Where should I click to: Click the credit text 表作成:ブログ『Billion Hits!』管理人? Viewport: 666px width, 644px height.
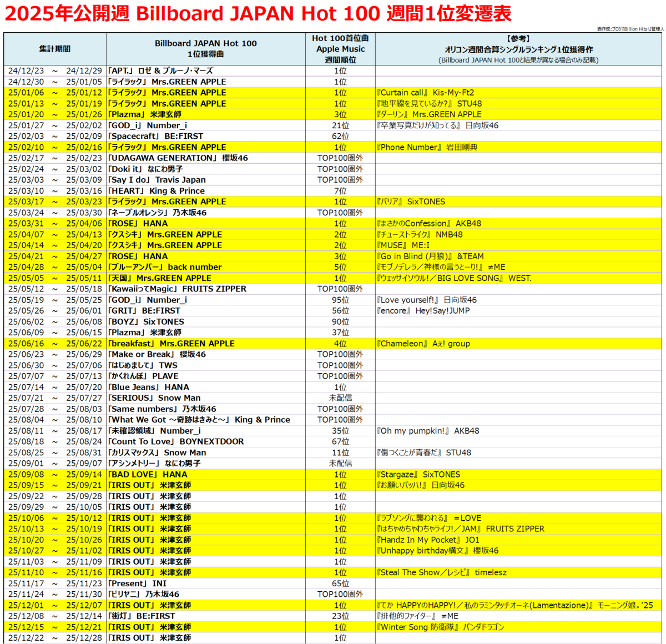tap(630, 29)
